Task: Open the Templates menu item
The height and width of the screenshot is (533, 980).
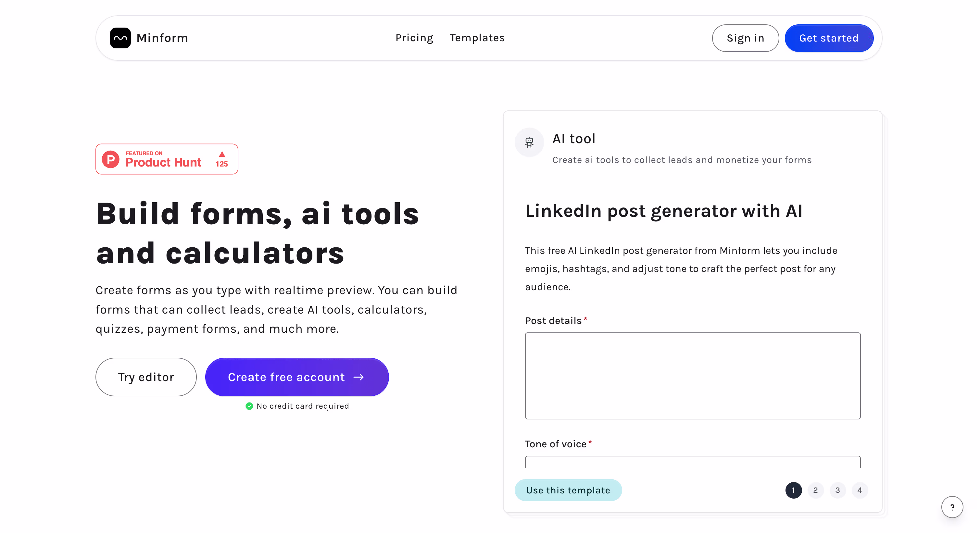Action: point(477,38)
